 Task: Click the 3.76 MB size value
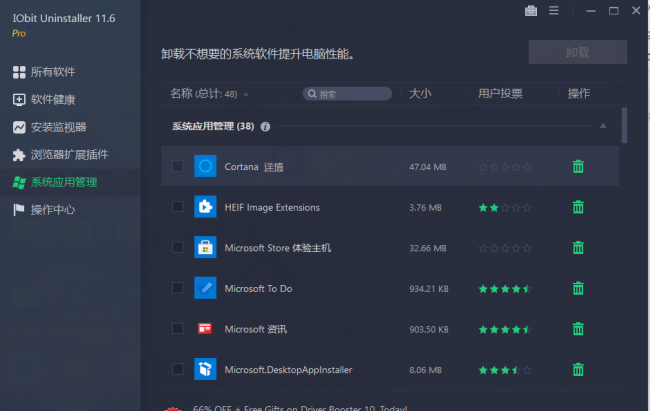tap(425, 207)
